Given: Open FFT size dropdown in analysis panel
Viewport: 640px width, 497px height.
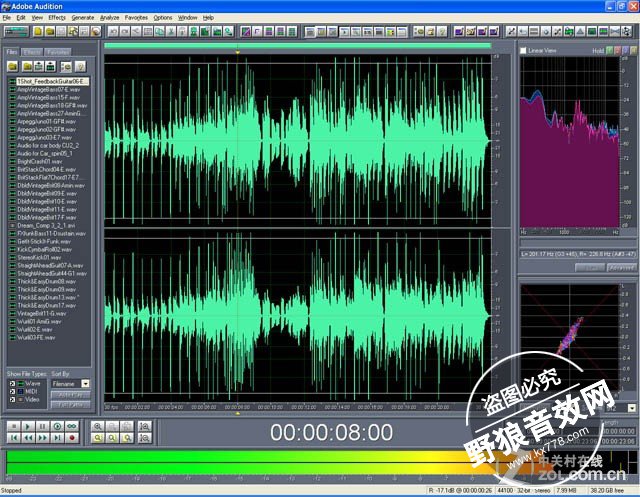Looking at the screenshot, I should click(x=632, y=408).
